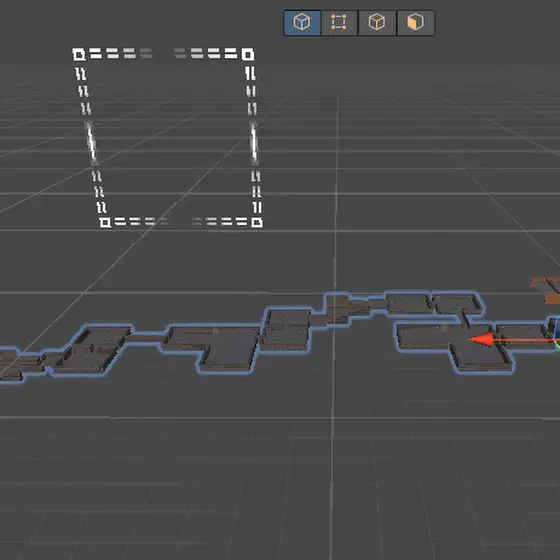Click bottom-left corner handle of dashed rectangle

105,222
